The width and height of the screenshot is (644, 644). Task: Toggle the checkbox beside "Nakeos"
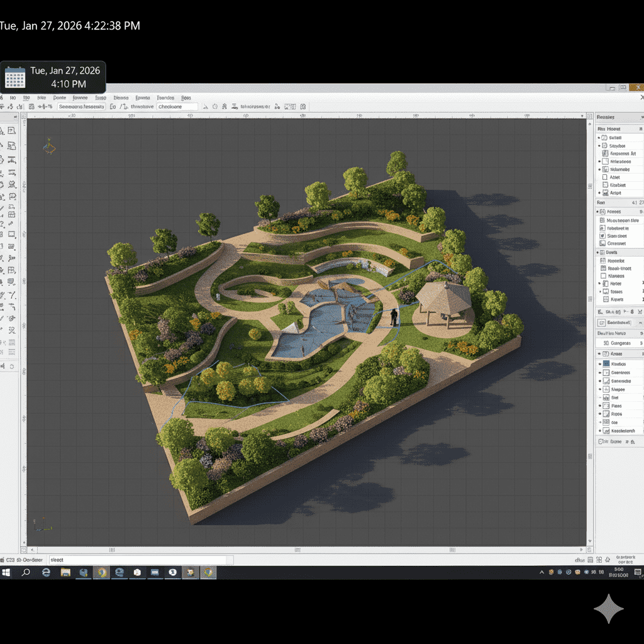[x=604, y=276]
